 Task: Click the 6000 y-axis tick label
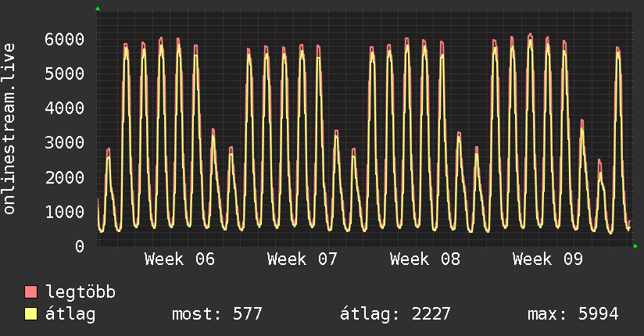coord(65,39)
